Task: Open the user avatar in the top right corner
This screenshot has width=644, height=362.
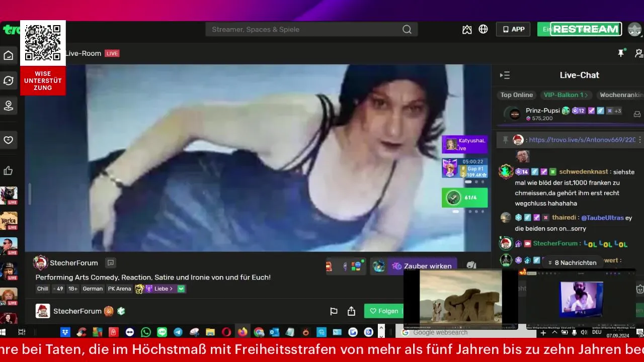Action: 635,29
